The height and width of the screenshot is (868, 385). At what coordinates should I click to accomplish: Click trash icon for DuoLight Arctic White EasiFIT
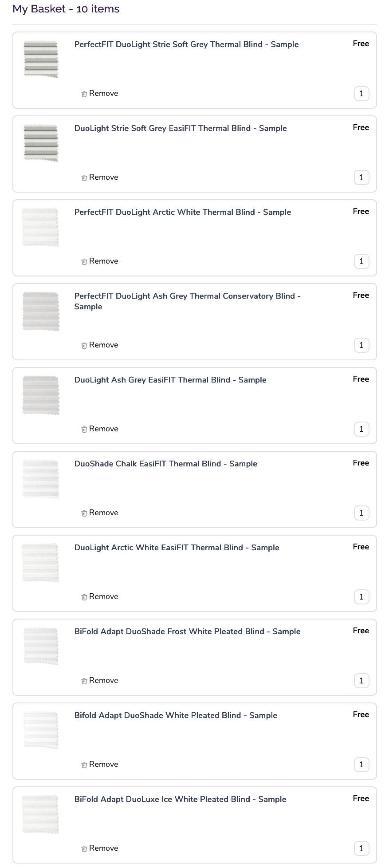(84, 597)
